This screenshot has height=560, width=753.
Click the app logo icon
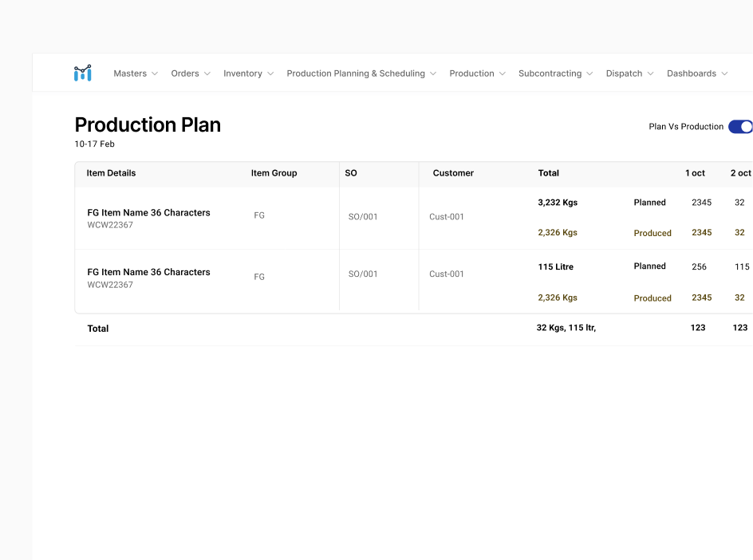point(83,73)
